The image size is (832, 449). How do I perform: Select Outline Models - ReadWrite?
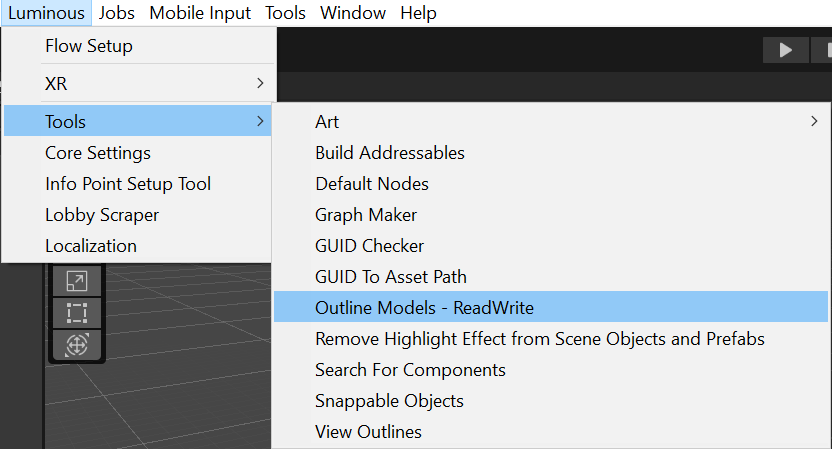pos(425,308)
